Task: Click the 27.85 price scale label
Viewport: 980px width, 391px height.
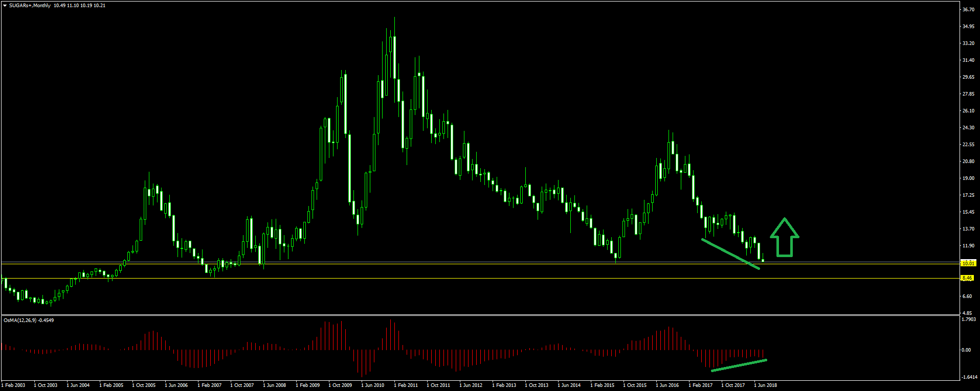Action: (x=968, y=94)
